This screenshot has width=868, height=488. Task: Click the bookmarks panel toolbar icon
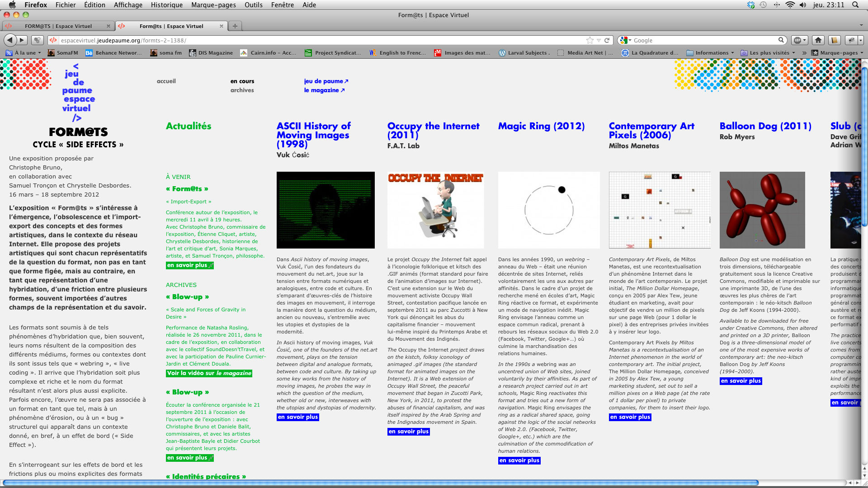[835, 40]
